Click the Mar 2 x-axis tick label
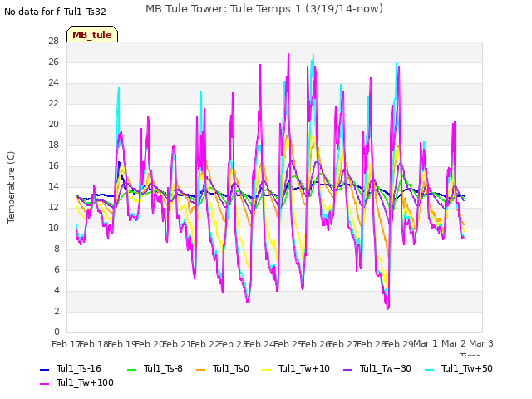The image size is (532, 399). [454, 343]
